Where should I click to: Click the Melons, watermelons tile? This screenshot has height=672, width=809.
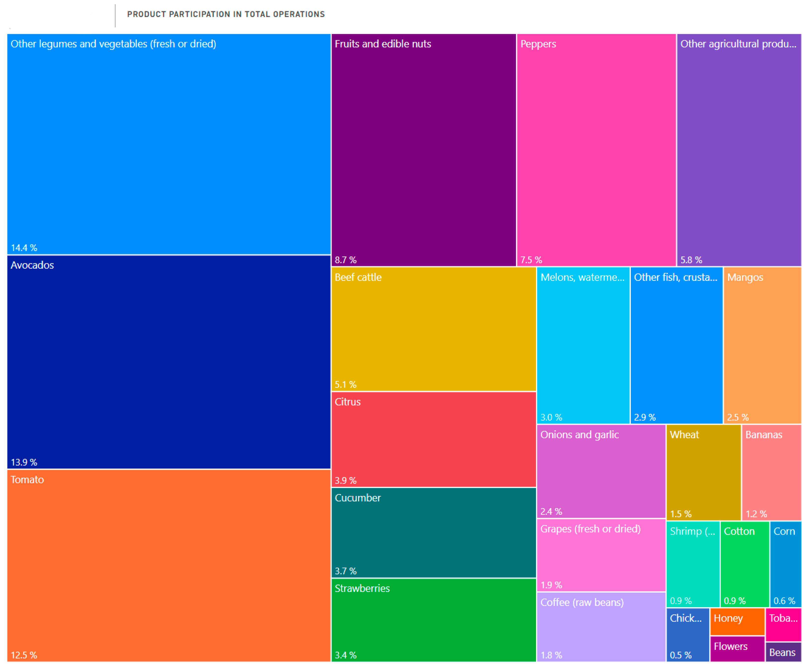[583, 346]
